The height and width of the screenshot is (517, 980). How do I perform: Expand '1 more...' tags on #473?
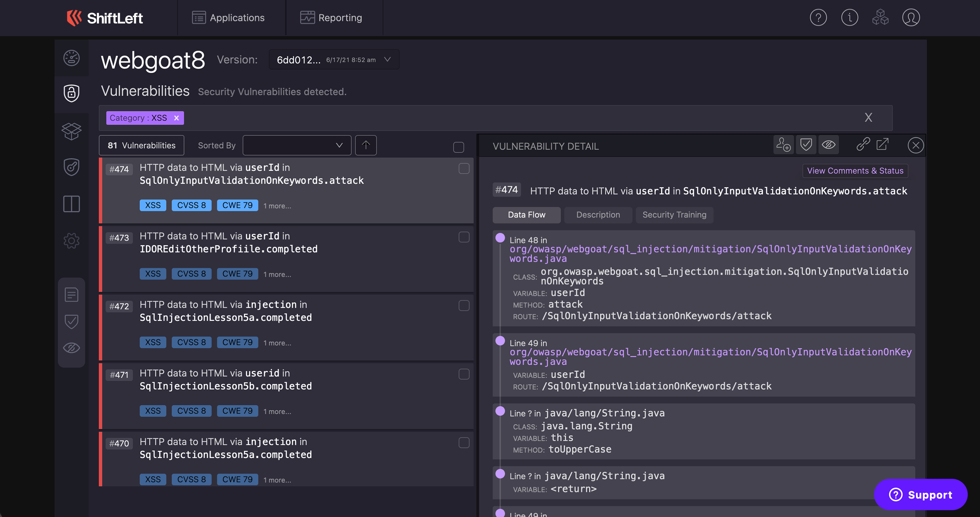277,275
